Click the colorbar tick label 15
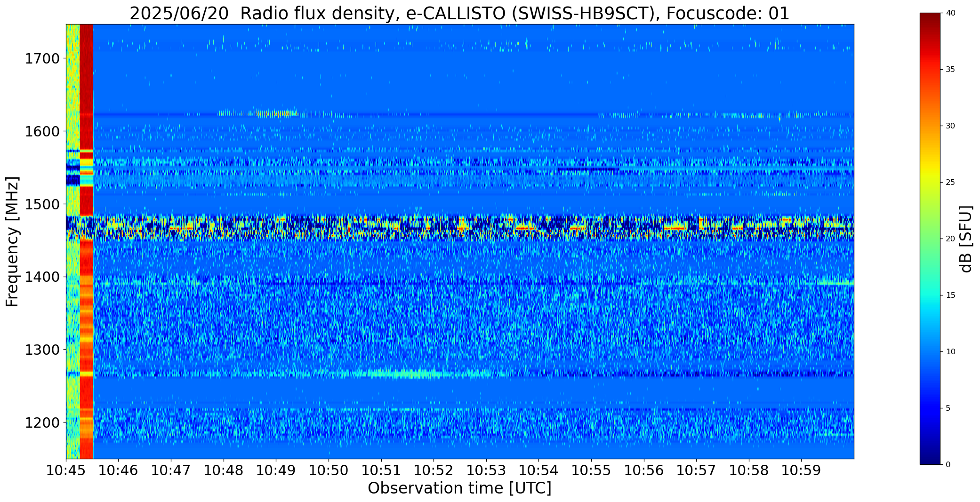This screenshot has width=980, height=502. pyautogui.click(x=950, y=295)
